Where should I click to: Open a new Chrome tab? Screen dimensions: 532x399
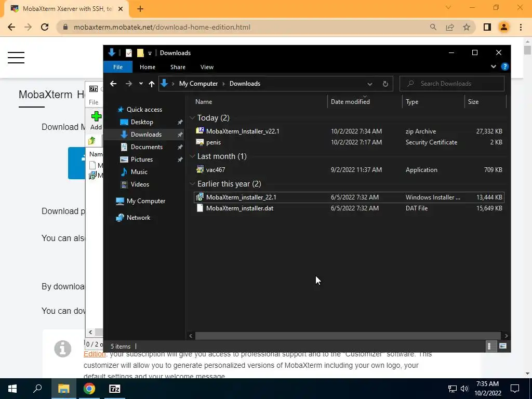[140, 9]
